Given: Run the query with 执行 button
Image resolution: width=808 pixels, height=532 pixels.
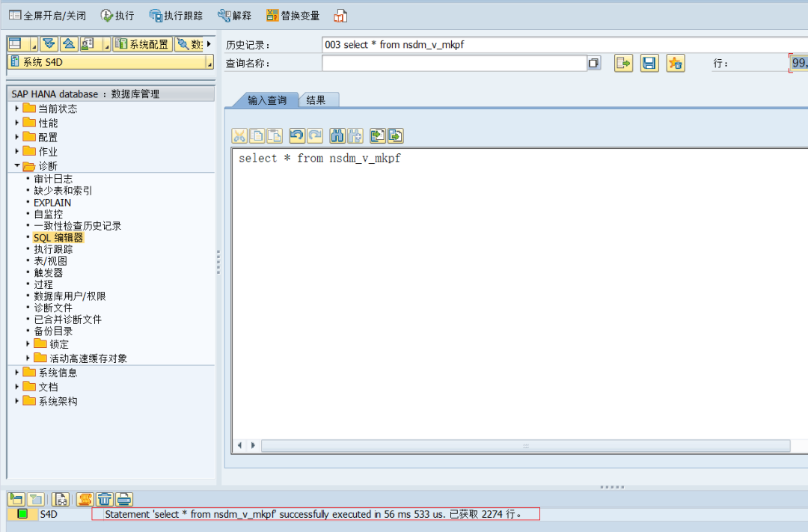Looking at the screenshot, I should point(117,16).
